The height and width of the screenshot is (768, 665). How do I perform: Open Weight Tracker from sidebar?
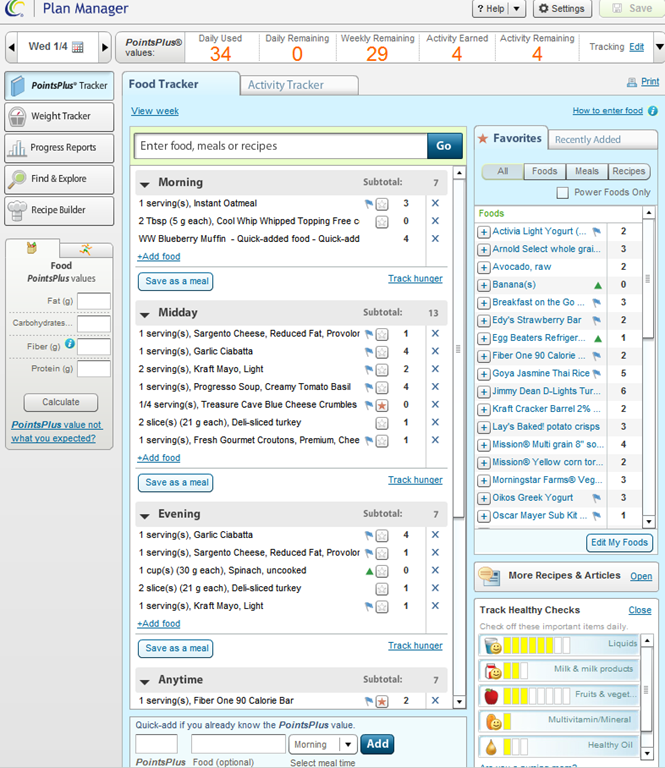[59, 117]
